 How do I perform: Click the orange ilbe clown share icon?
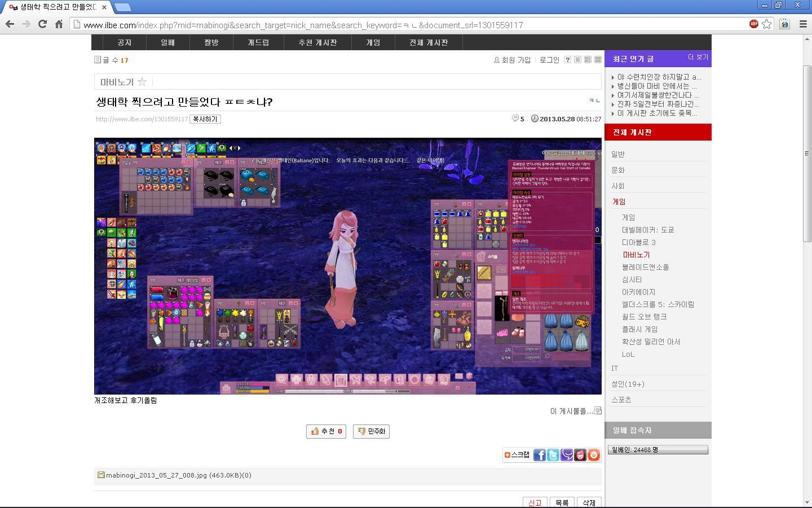click(594, 455)
